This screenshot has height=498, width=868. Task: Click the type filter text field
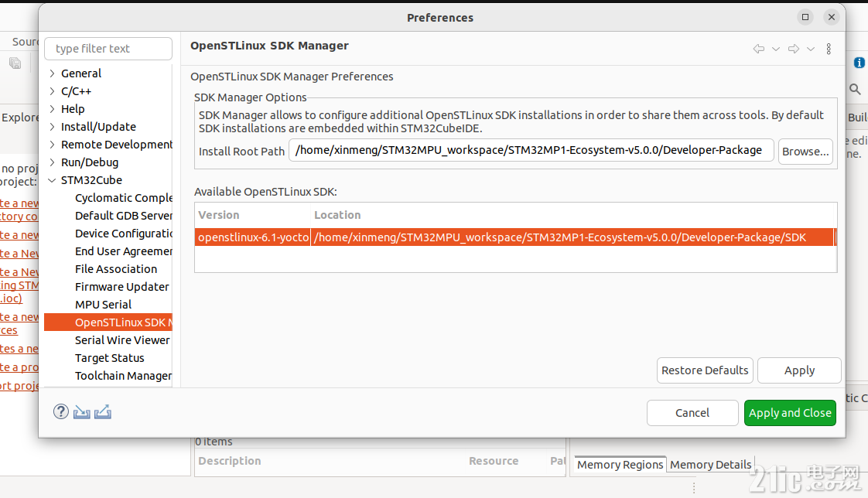click(108, 49)
